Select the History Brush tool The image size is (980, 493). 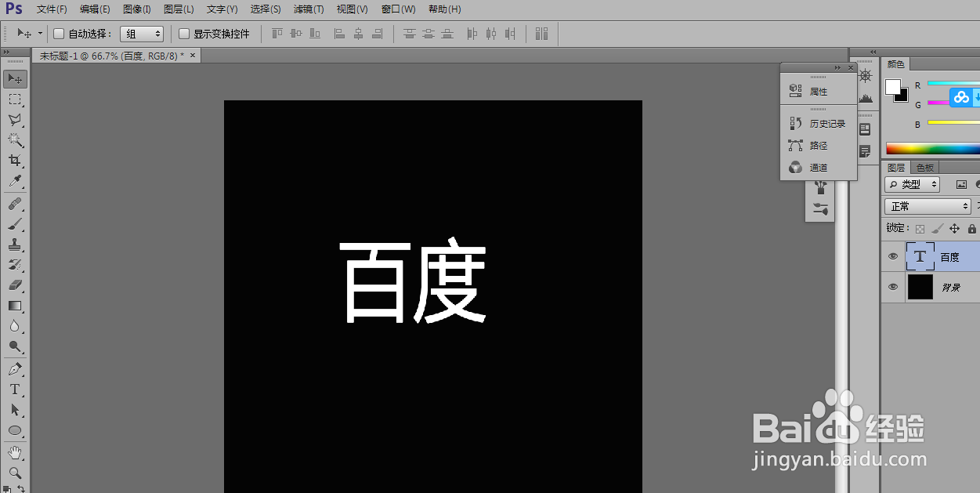pos(15,265)
